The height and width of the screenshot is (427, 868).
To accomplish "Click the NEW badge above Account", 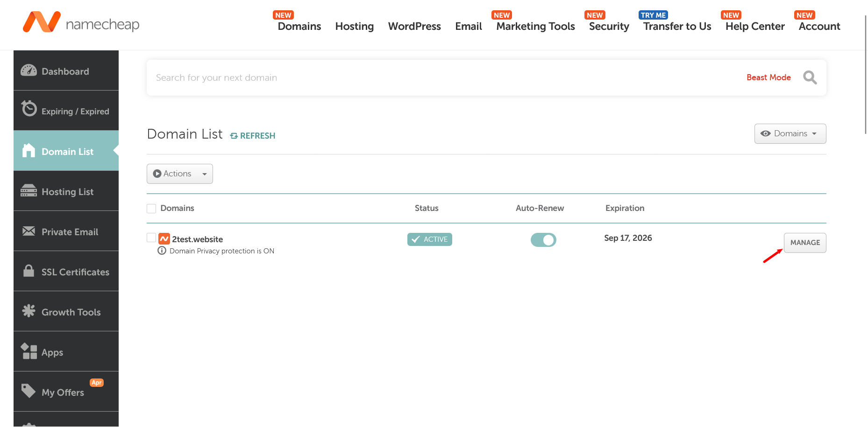I will tap(804, 15).
